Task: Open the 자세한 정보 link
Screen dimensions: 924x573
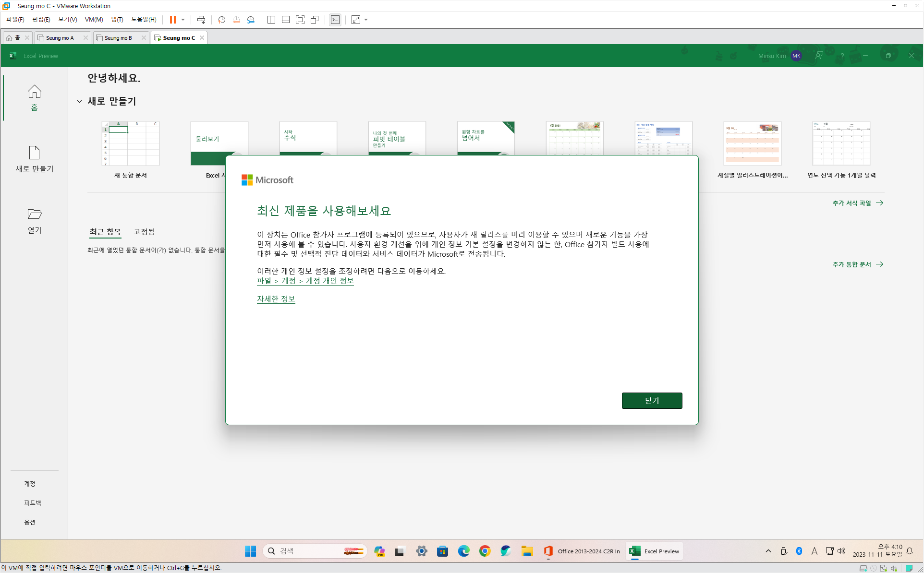Action: pos(276,299)
